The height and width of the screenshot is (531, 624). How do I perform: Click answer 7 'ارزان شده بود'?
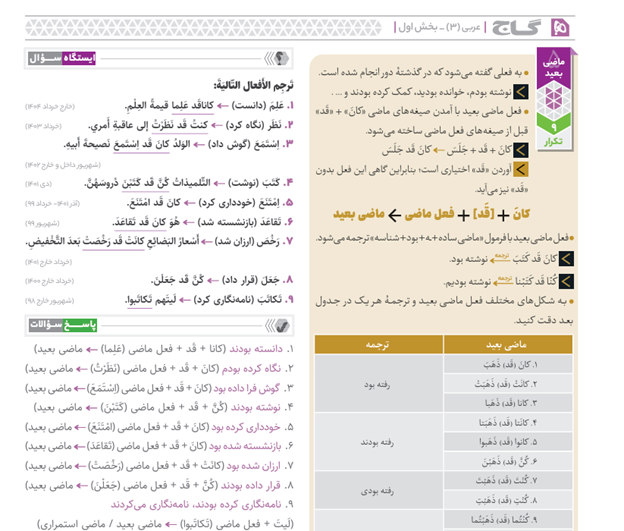[x=254, y=466]
